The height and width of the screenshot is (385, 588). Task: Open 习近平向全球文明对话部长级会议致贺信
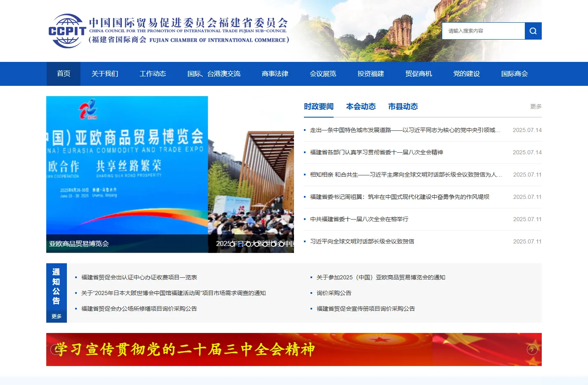coord(362,241)
